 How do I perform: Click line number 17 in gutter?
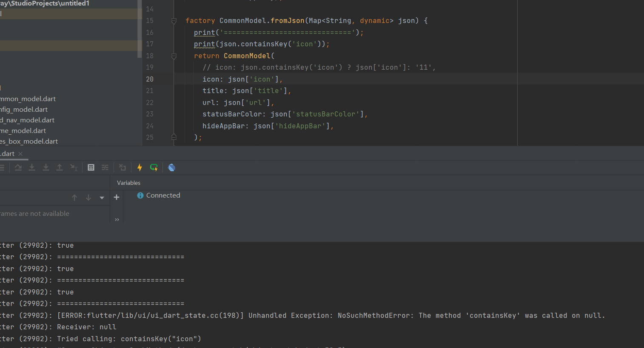coord(150,44)
